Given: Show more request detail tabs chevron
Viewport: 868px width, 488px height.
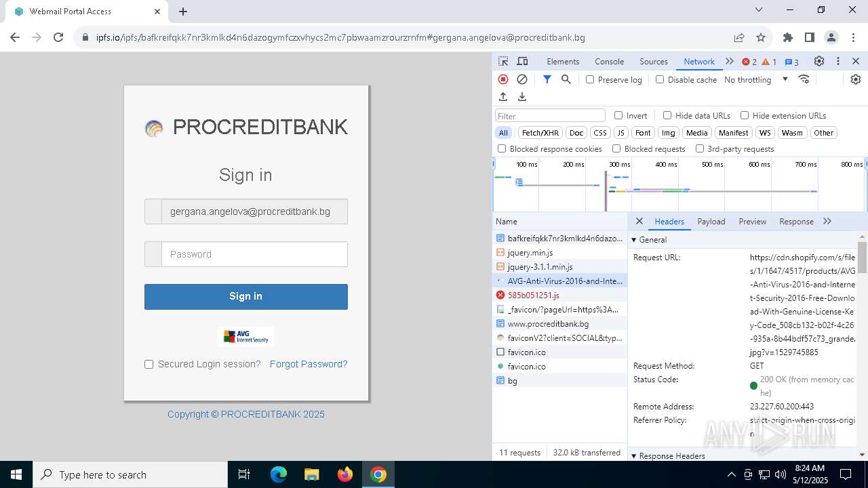Looking at the screenshot, I should pyautogui.click(x=827, y=221).
